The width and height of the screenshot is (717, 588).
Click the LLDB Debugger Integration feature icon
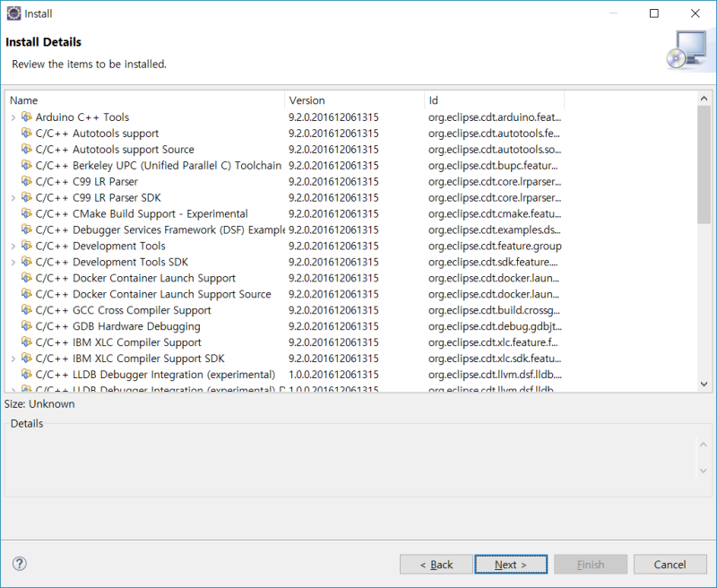click(x=27, y=374)
